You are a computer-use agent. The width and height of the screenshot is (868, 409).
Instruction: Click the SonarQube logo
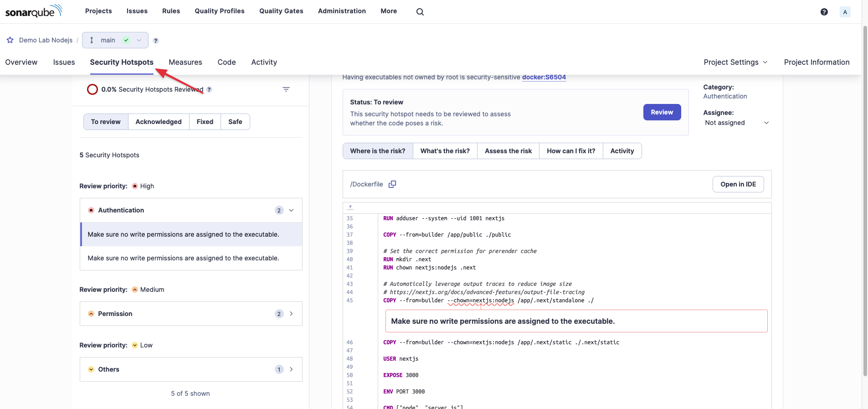tap(33, 11)
